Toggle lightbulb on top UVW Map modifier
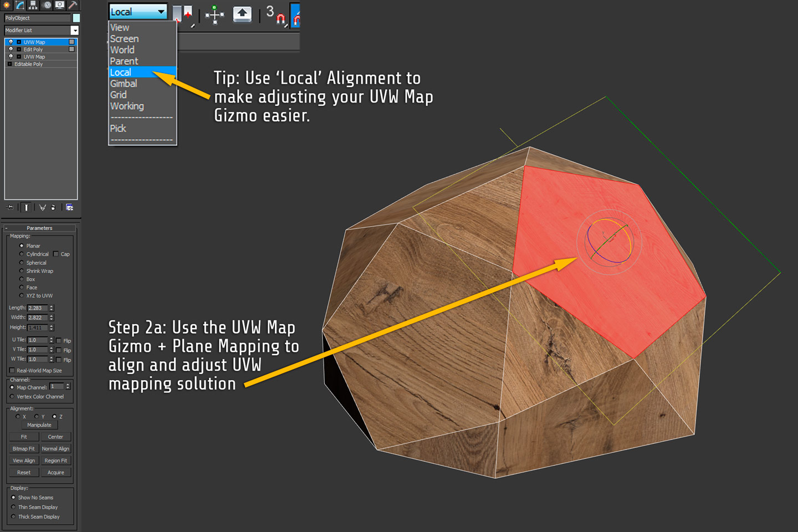This screenshot has height=532, width=798. (x=11, y=42)
